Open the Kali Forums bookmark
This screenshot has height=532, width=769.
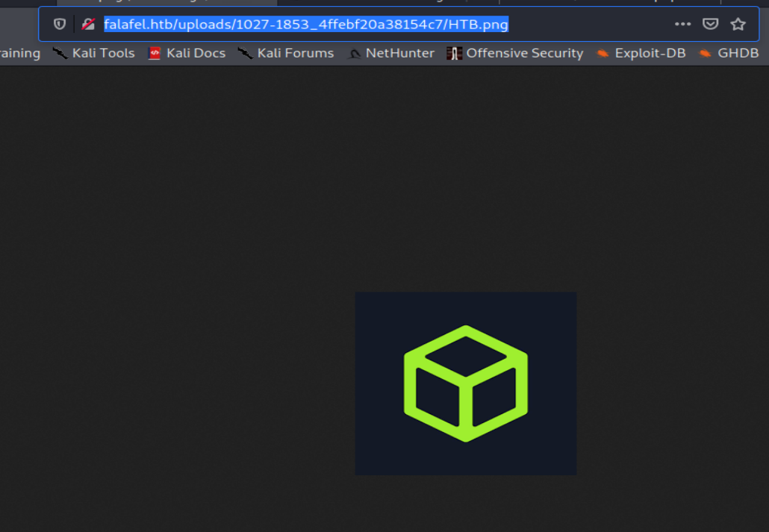[x=286, y=53]
